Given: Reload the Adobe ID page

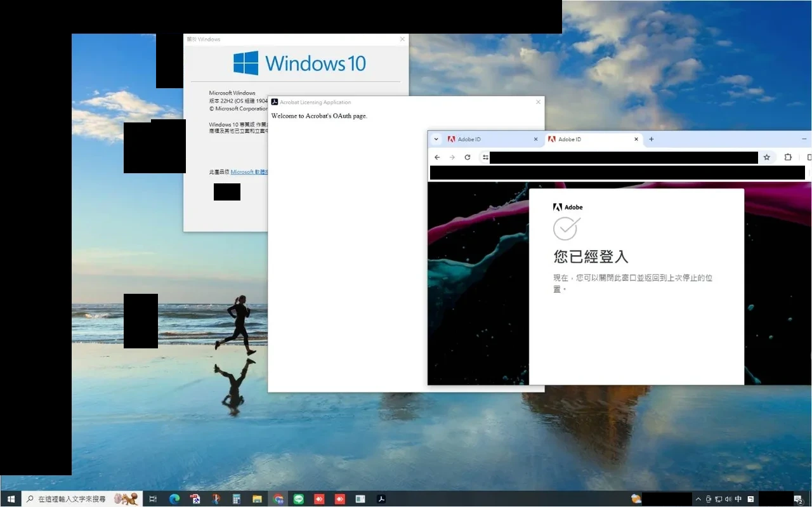Looking at the screenshot, I should pos(468,157).
